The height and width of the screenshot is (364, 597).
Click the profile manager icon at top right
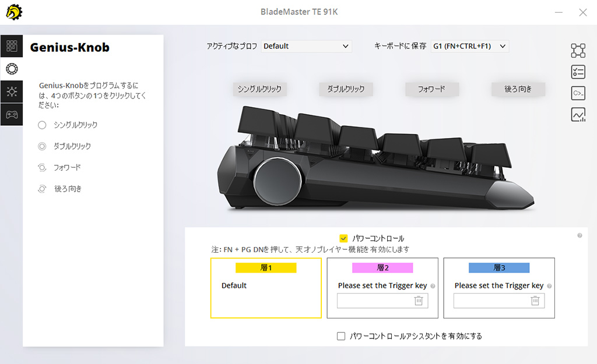click(578, 51)
